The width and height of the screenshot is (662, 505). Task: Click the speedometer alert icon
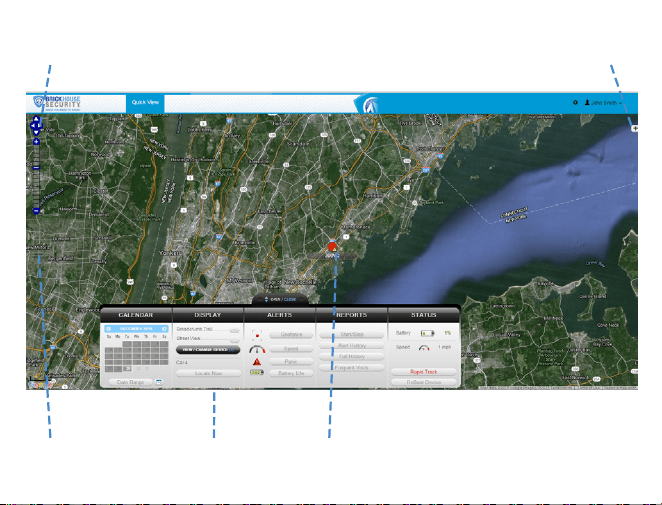[257, 349]
